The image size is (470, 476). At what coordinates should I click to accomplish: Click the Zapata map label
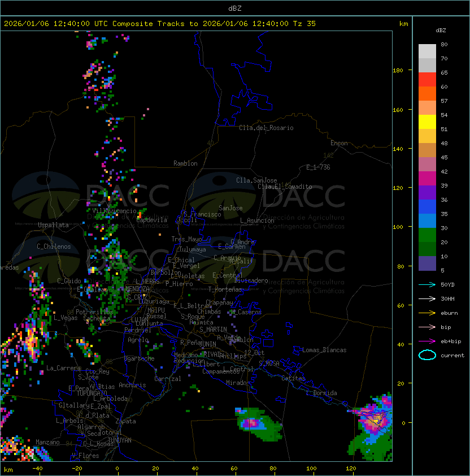tap(125, 421)
